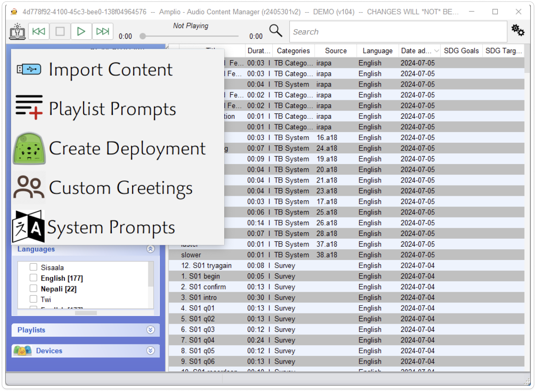This screenshot has height=392, width=536.
Task: Tick the Sisaala language checkbox
Action: click(34, 267)
